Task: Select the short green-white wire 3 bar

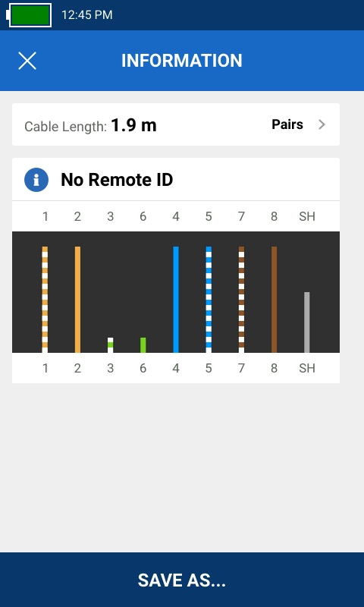Action: click(x=110, y=345)
